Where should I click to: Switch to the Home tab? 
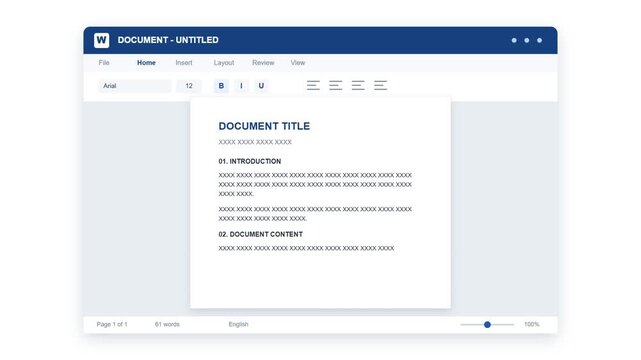(x=146, y=63)
